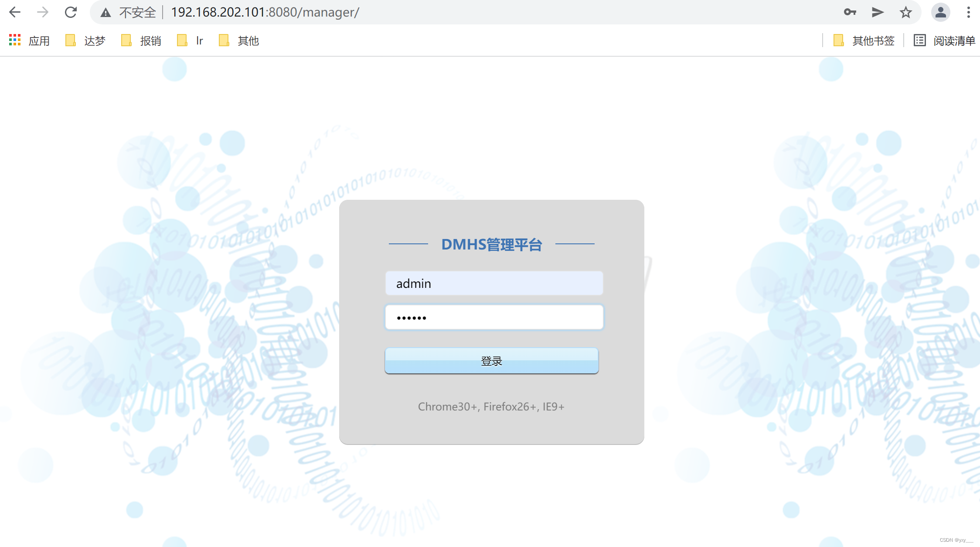The width and height of the screenshot is (980, 547).
Task: Expand the 报销 bookmark folder
Action: point(141,41)
